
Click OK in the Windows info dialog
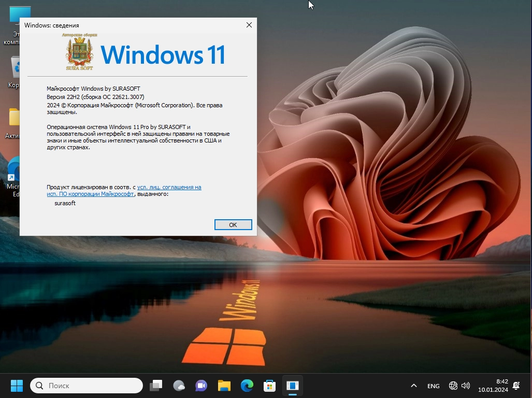(233, 224)
